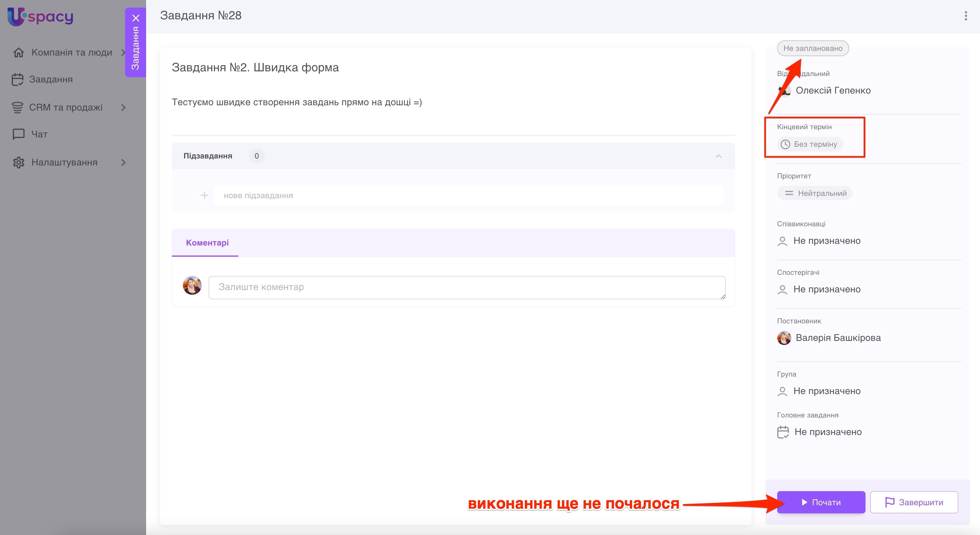Click the Не заплановано status badge
This screenshot has width=980, height=535.
(813, 48)
